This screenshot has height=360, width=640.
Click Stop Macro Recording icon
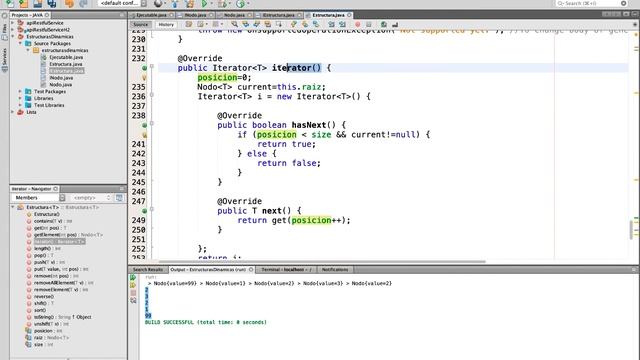pyautogui.click(x=369, y=24)
